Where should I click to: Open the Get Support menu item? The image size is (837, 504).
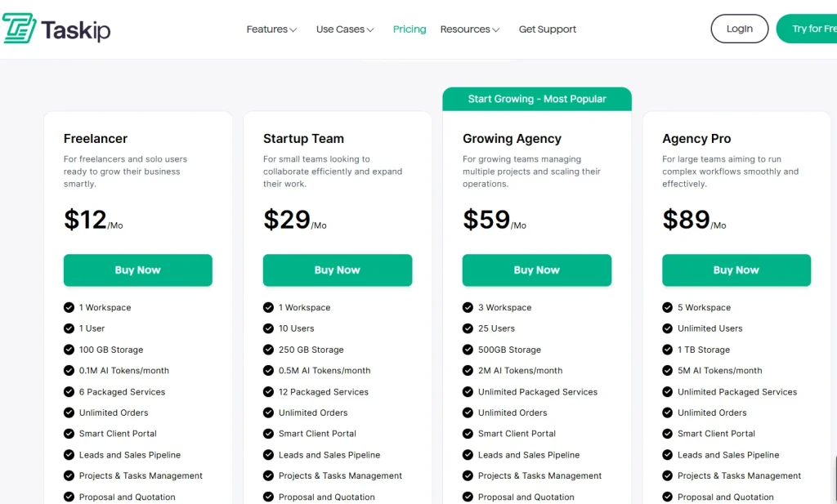(548, 29)
